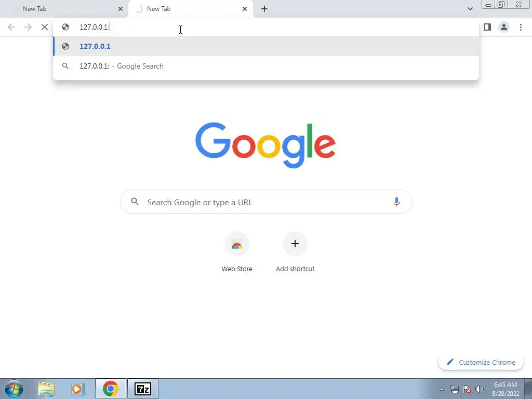Open 7-Zip from the taskbar
The width and height of the screenshot is (532, 399).
point(143,389)
